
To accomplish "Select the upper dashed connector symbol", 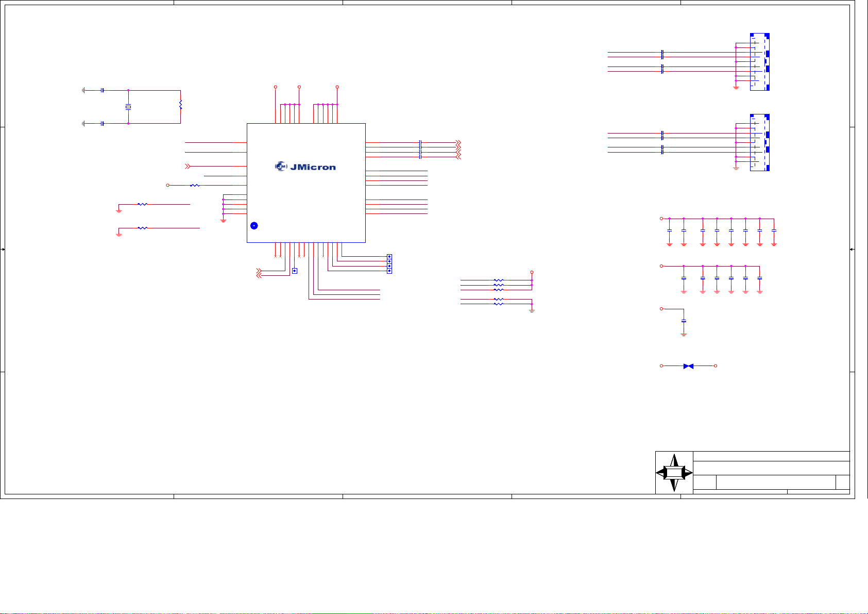I will click(759, 62).
